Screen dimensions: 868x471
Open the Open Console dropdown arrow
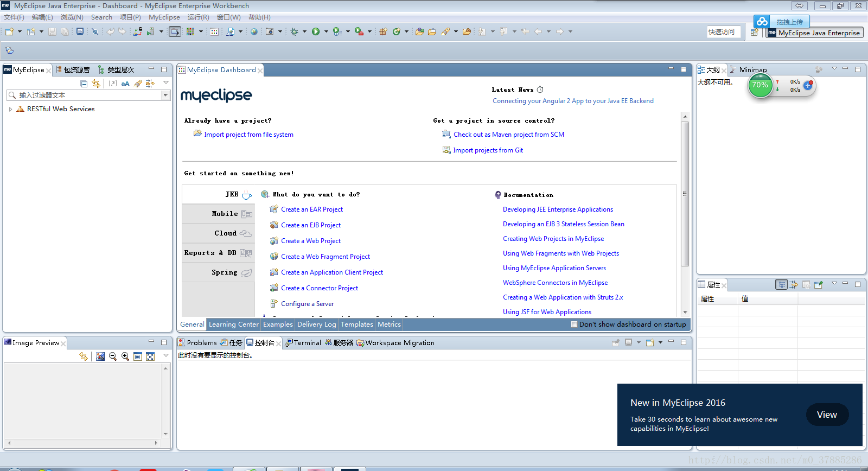click(x=660, y=342)
